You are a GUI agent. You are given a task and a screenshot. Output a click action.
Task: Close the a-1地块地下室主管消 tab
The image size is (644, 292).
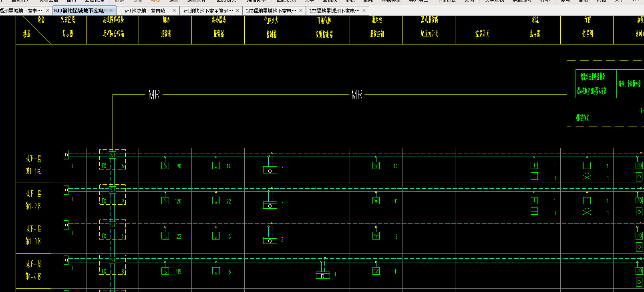pos(237,11)
